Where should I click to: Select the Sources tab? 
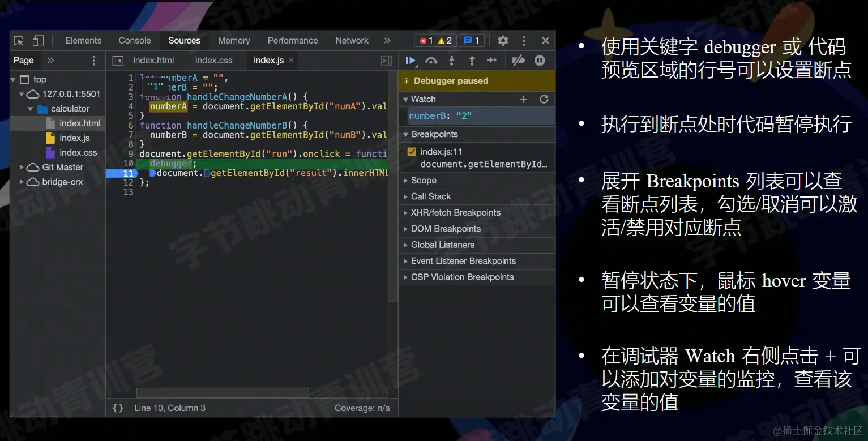click(x=184, y=41)
